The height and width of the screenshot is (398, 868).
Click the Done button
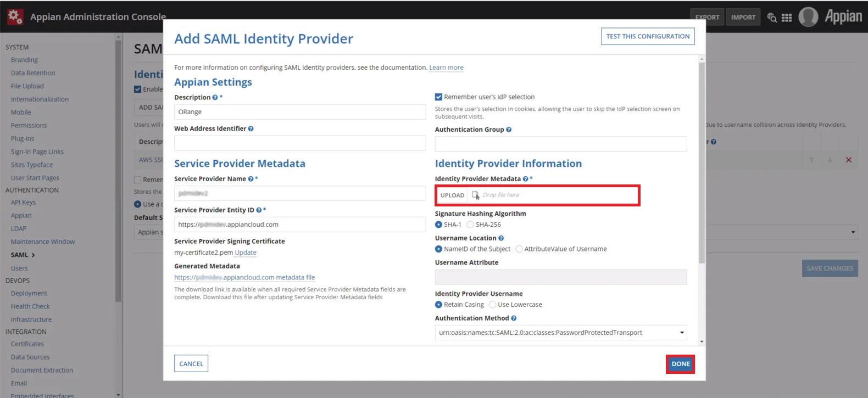tap(680, 364)
